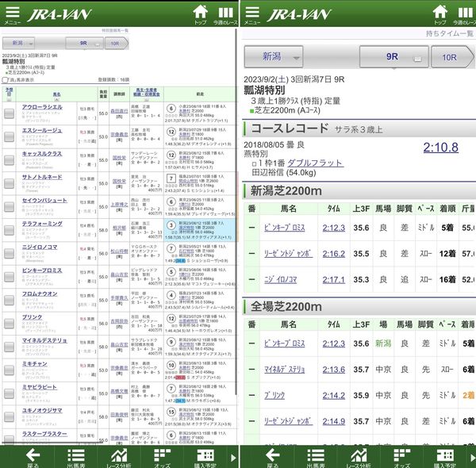Check the box for セイウンパシュート
This screenshot has width=476, height=468.
point(9,207)
